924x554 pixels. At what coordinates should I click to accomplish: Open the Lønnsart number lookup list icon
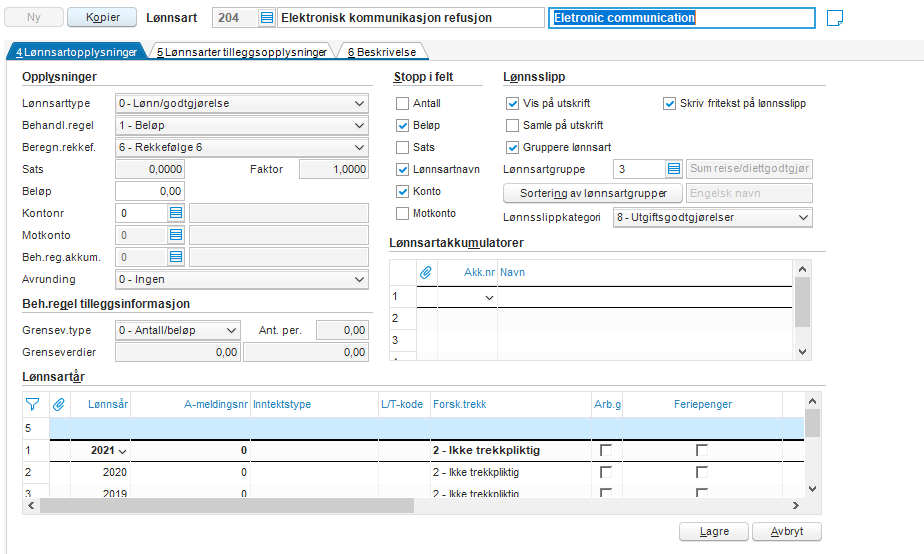[266, 18]
